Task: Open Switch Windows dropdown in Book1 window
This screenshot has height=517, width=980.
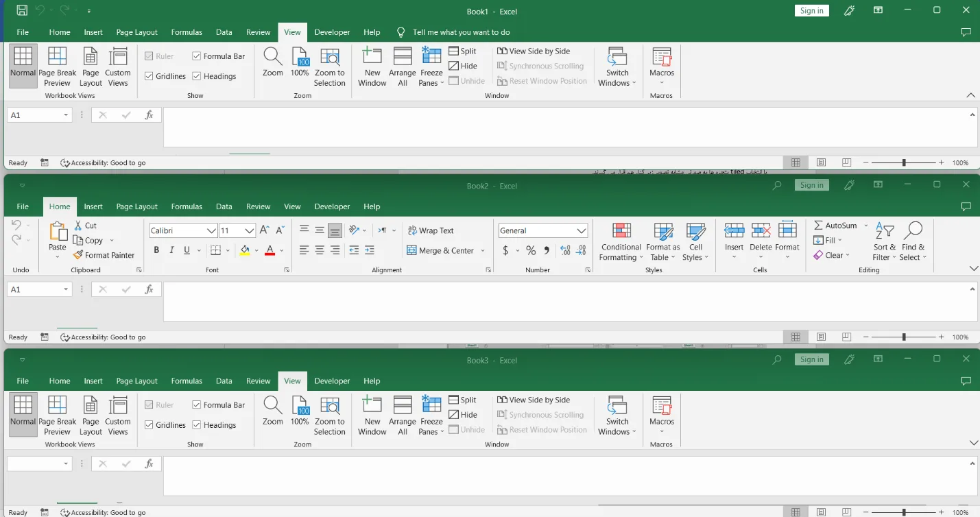Action: 617,67
